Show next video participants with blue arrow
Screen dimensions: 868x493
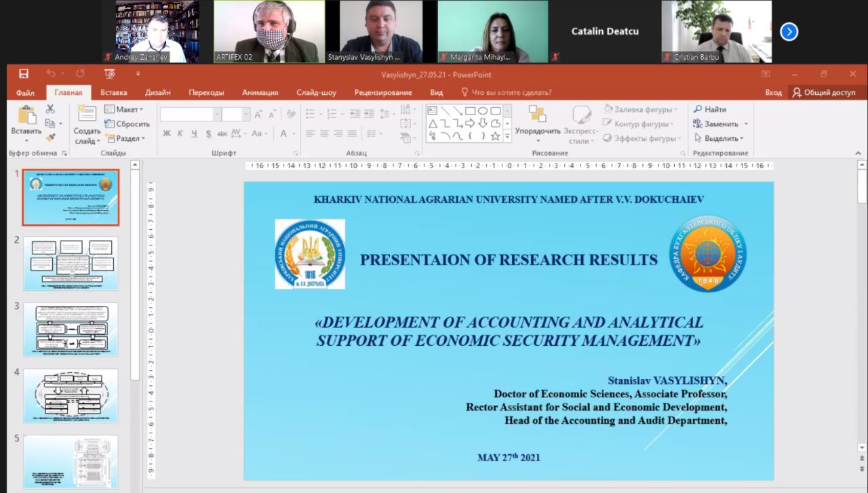789,32
